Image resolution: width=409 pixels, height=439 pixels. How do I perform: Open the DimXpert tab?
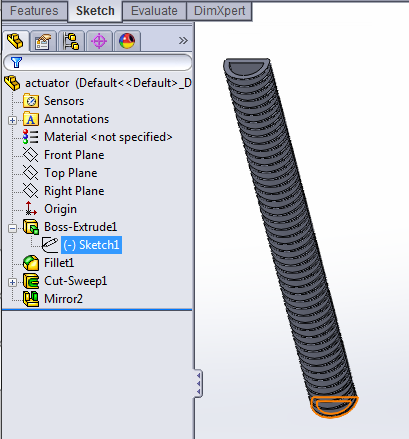pyautogui.click(x=219, y=11)
